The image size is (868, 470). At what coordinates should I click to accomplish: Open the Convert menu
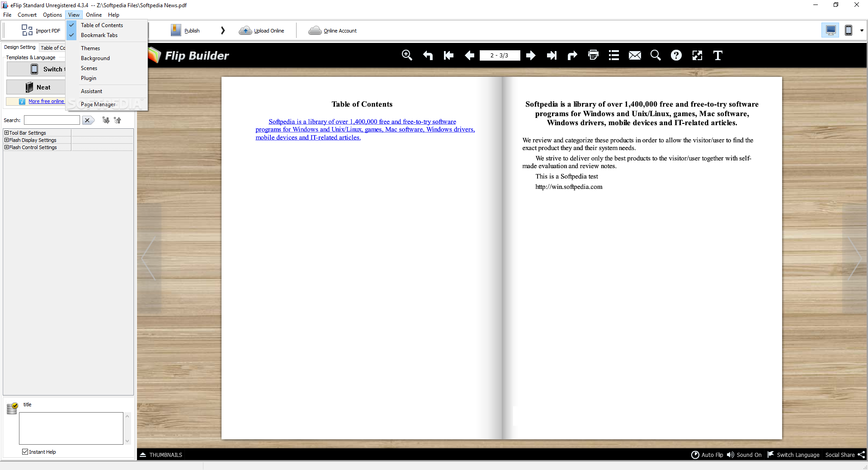pos(27,15)
